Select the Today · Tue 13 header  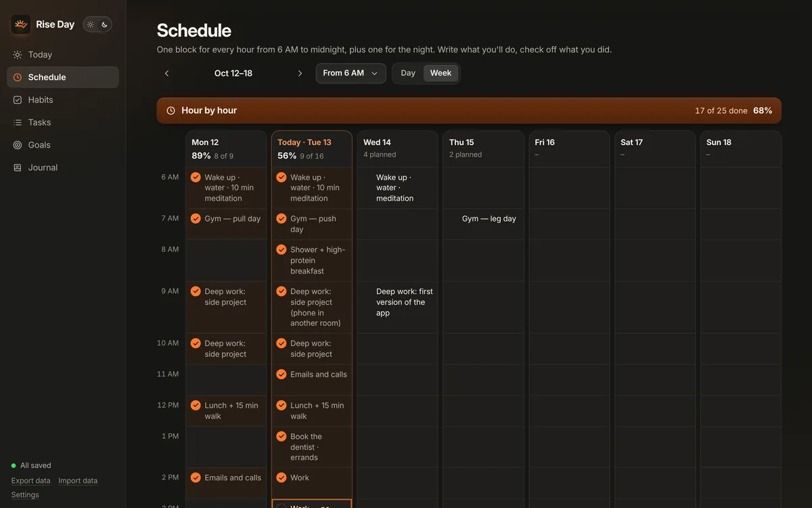(x=312, y=148)
